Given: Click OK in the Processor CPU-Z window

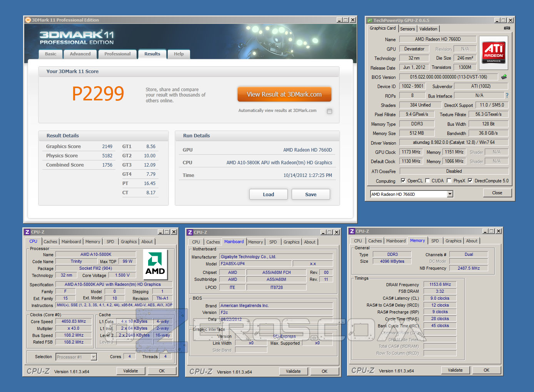Looking at the screenshot, I should [162, 371].
